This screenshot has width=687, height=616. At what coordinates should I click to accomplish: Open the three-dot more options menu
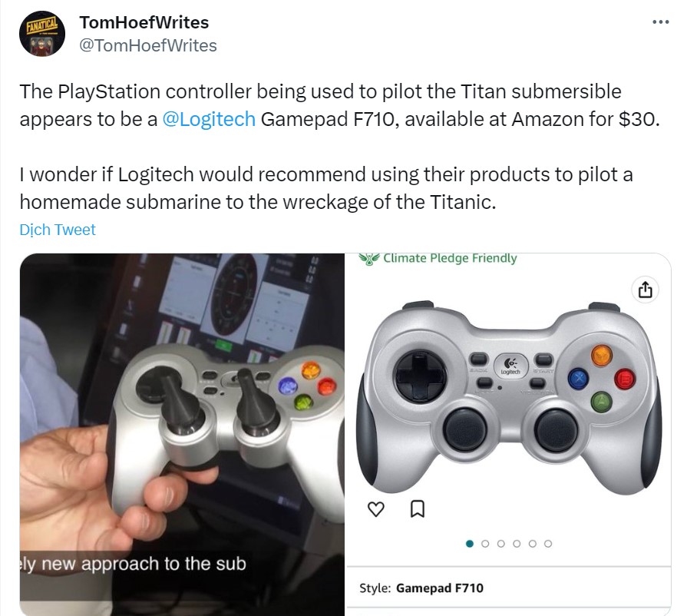[660, 22]
